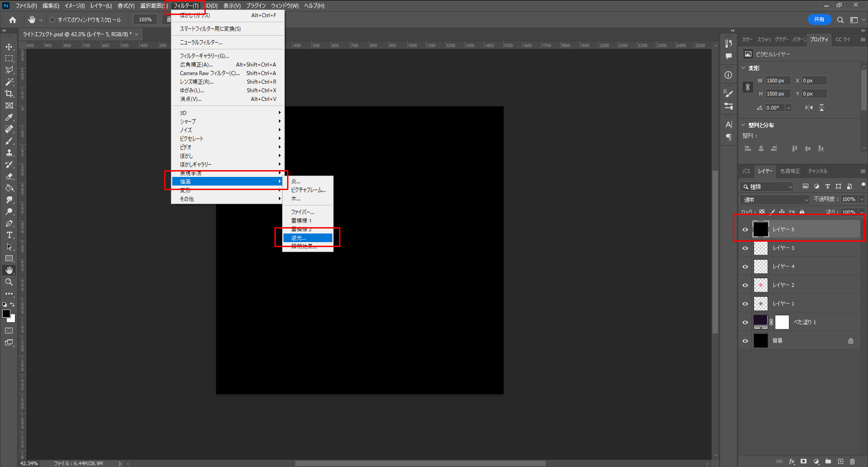Click the foreground color swatch
The width and height of the screenshot is (868, 467).
pos(6,314)
